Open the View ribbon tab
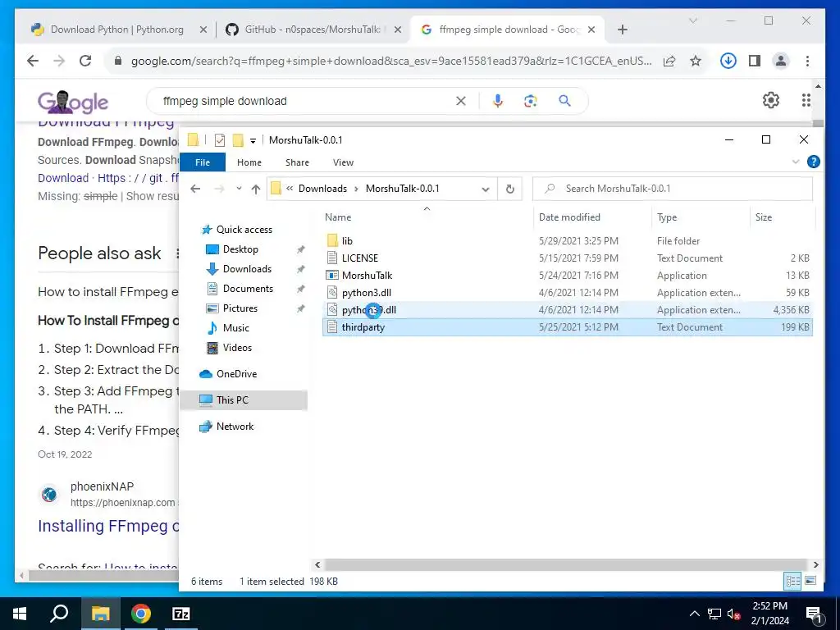The height and width of the screenshot is (630, 840). click(343, 162)
